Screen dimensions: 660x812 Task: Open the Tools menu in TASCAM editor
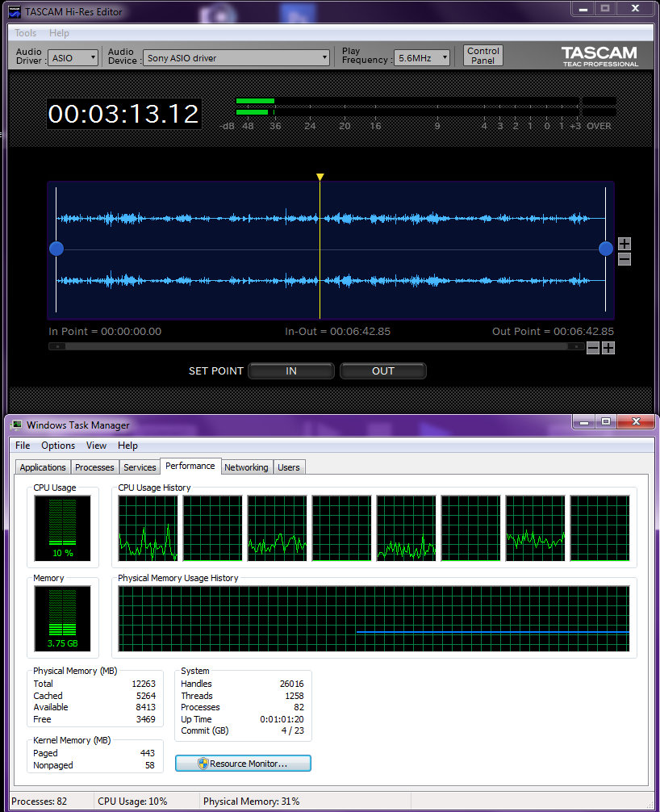(25, 33)
